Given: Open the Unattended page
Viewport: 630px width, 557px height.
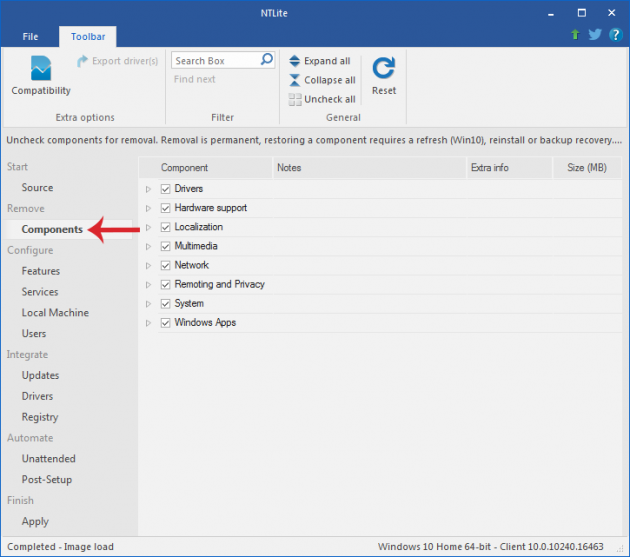Looking at the screenshot, I should (49, 459).
